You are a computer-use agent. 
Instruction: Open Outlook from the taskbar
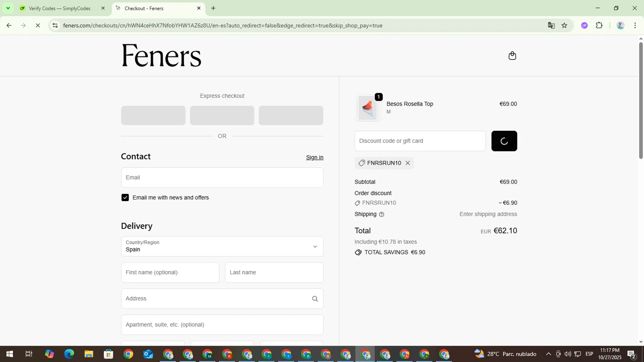coord(148,354)
